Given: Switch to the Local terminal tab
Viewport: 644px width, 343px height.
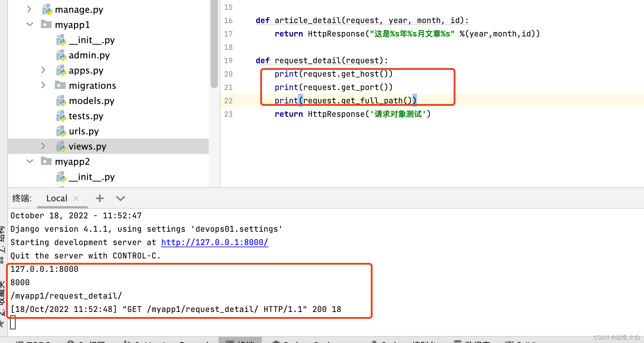Looking at the screenshot, I should [57, 198].
